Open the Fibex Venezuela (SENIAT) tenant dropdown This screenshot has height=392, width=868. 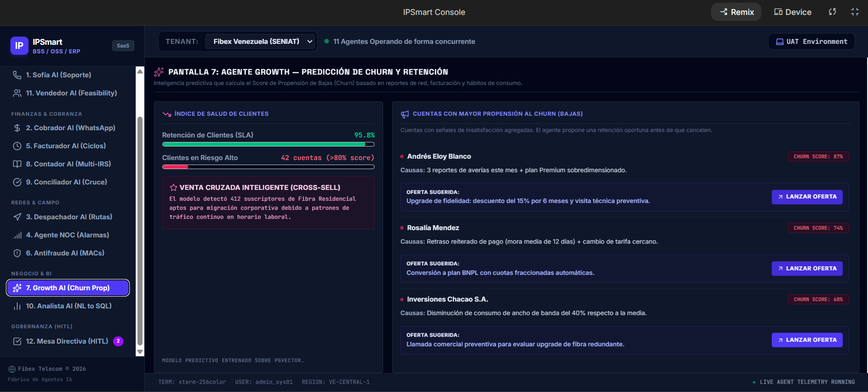[261, 42]
